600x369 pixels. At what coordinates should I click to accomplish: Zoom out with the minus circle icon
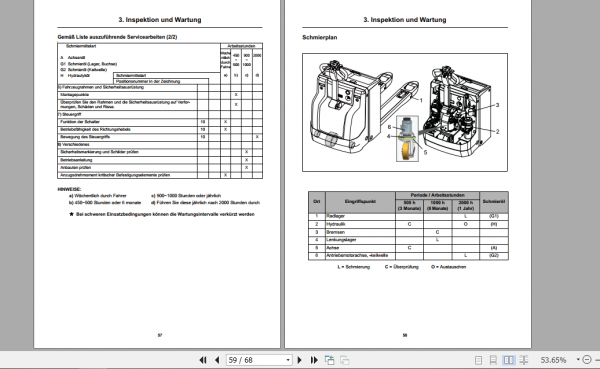tap(587, 360)
